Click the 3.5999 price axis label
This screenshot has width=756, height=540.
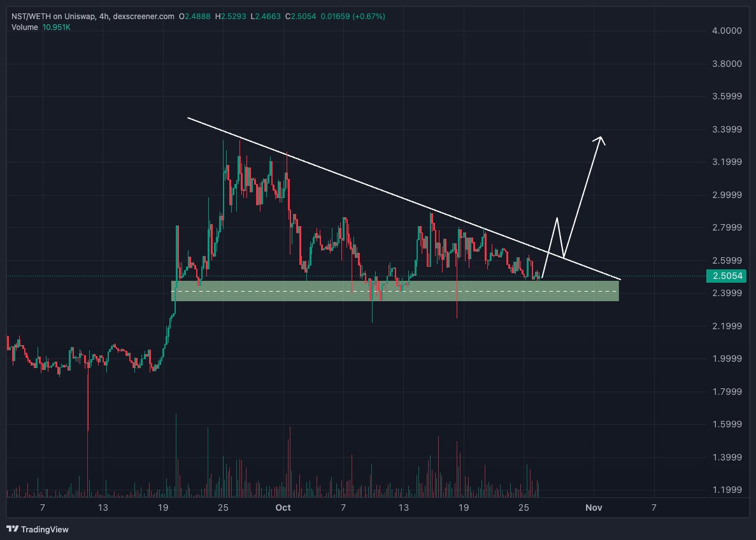(x=727, y=96)
